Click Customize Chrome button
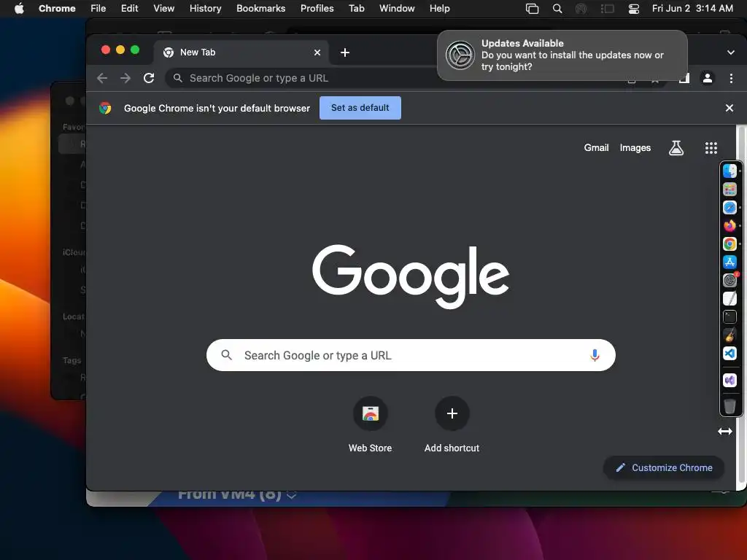This screenshot has height=560, width=747. 664,468
